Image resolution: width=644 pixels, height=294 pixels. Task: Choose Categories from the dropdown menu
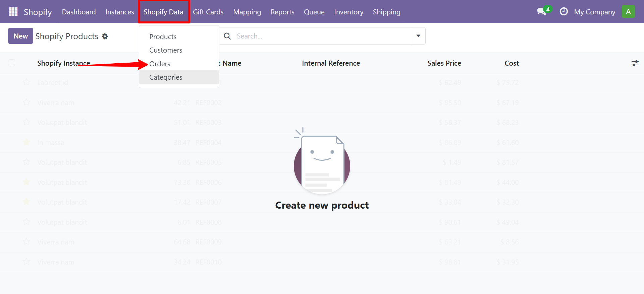[179, 77]
